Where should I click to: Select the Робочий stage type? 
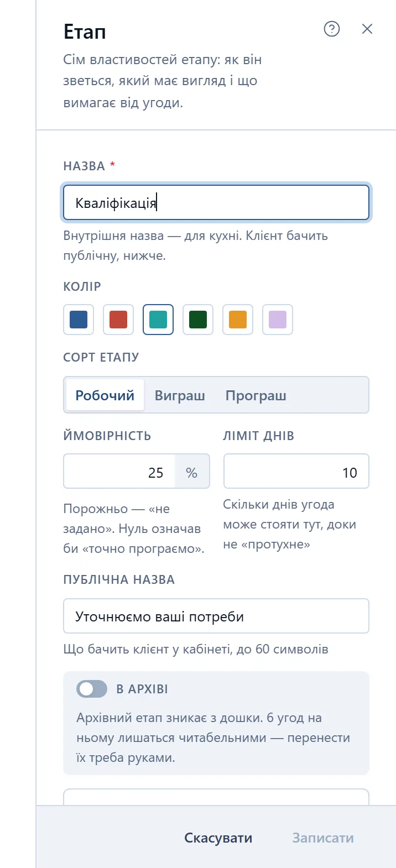click(x=105, y=395)
